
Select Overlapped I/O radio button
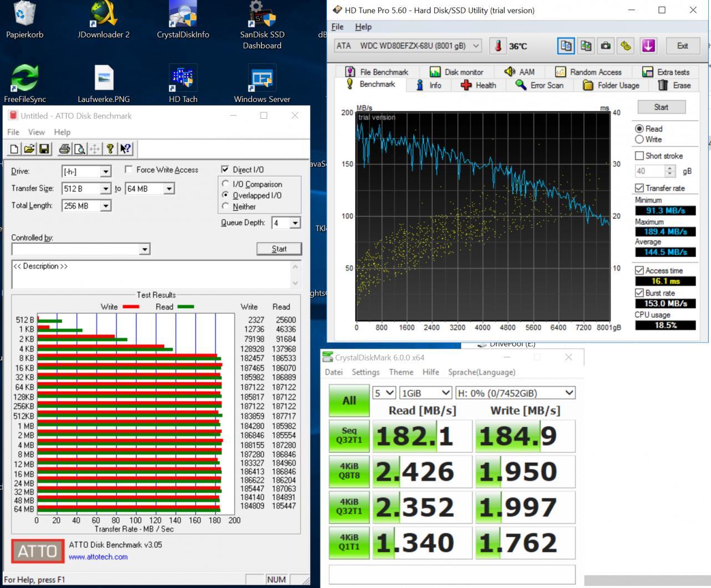pyautogui.click(x=225, y=195)
